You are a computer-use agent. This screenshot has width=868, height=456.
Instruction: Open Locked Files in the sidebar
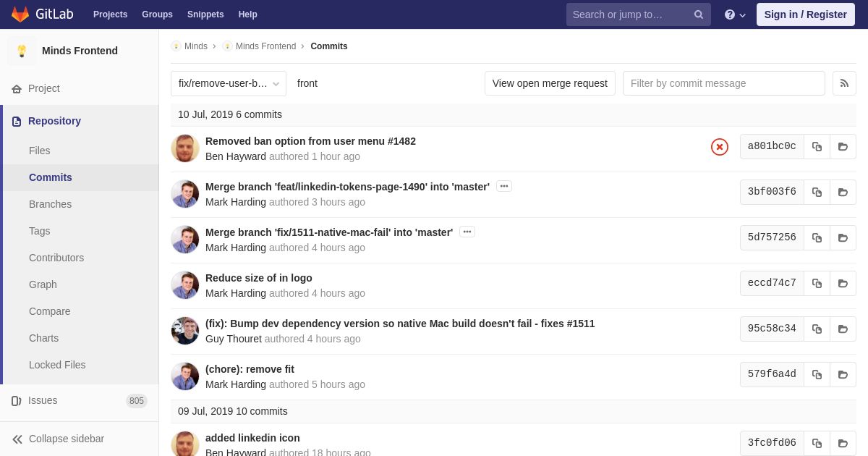point(80,365)
